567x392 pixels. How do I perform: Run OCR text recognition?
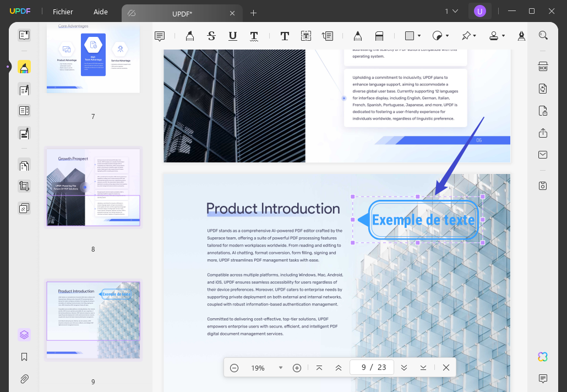pos(543,67)
